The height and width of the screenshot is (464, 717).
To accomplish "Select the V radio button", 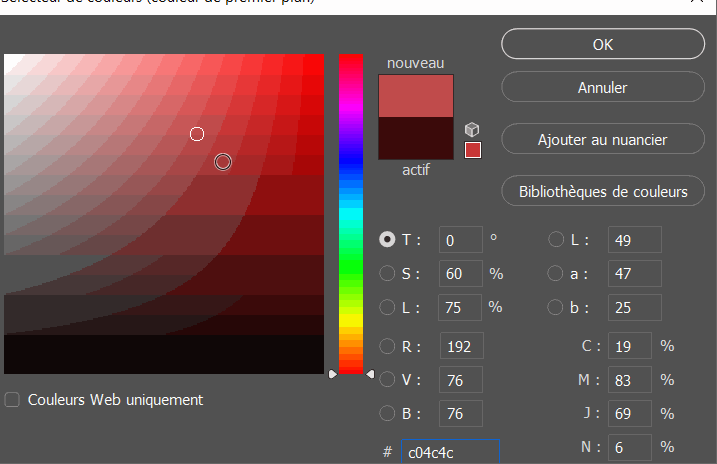I will [387, 379].
